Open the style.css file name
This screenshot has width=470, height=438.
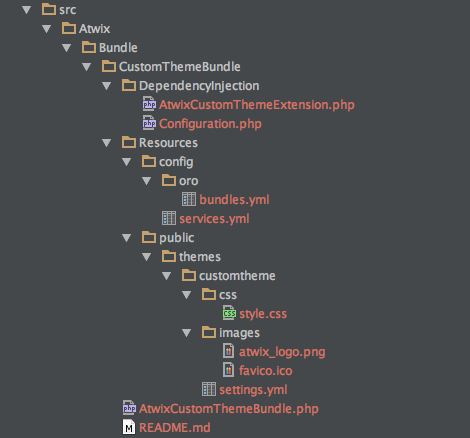[263, 314]
